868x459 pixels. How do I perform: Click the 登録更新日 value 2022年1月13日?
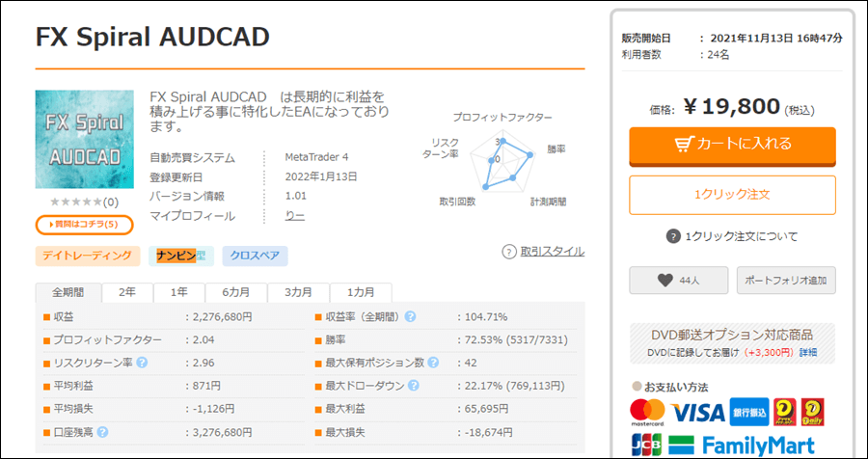point(321,177)
